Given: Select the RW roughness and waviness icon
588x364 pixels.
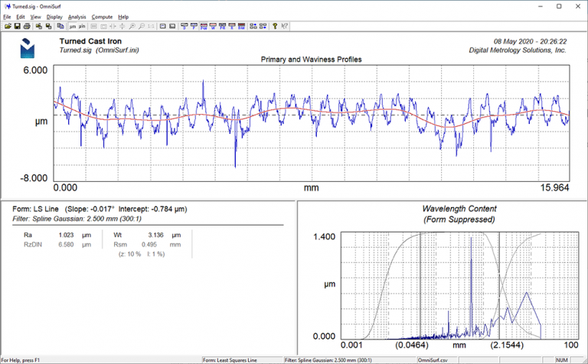Looking at the screenshot, I should [x=241, y=26].
